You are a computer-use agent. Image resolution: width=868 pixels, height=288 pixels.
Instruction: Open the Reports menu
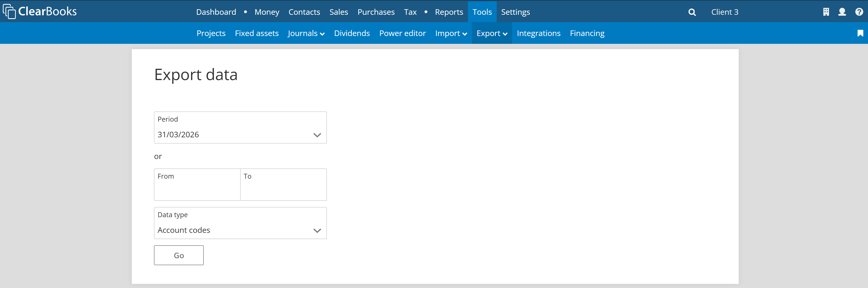click(449, 12)
